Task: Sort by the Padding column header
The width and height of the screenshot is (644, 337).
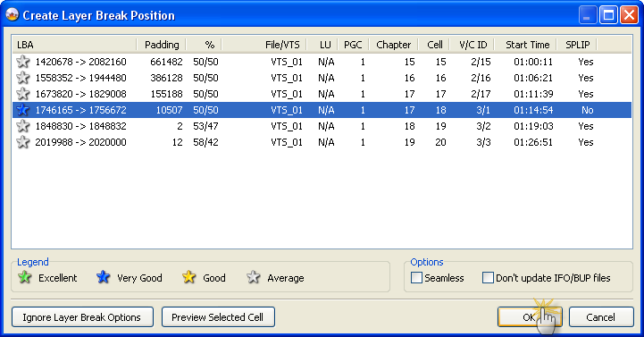Action: pos(162,45)
